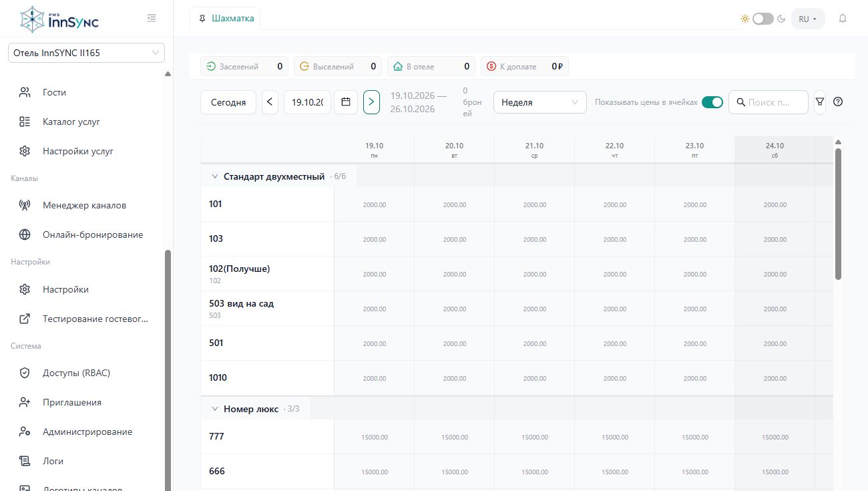The image size is (868, 491).
Task: Click the Приглашения user-plus icon
Action: 25,402
